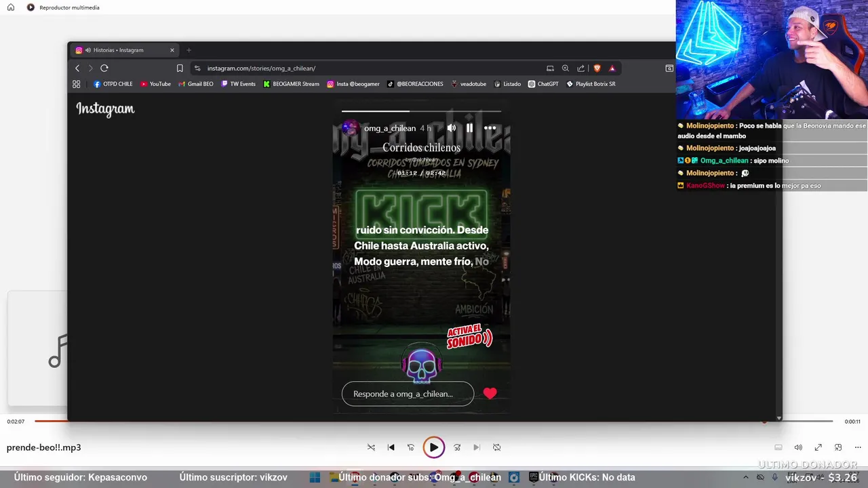Click the reply field 'Responde a omg_a_chilean...'
Viewport: 868px width, 488px height.
click(408, 394)
